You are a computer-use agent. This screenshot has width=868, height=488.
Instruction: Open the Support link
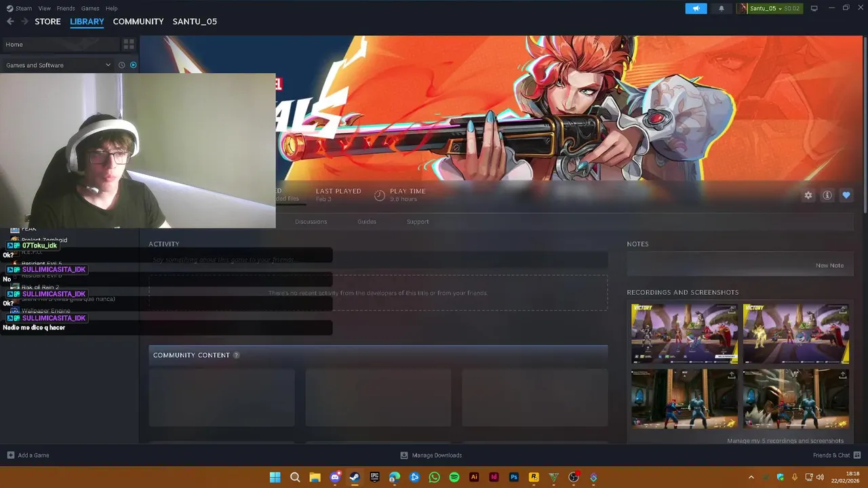pyautogui.click(x=418, y=222)
